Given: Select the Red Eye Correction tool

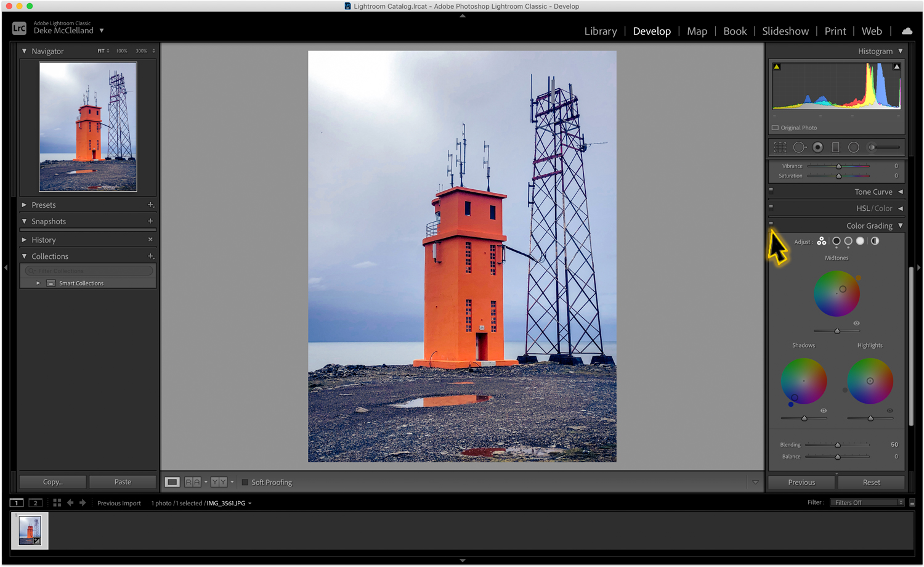Looking at the screenshot, I should [817, 147].
